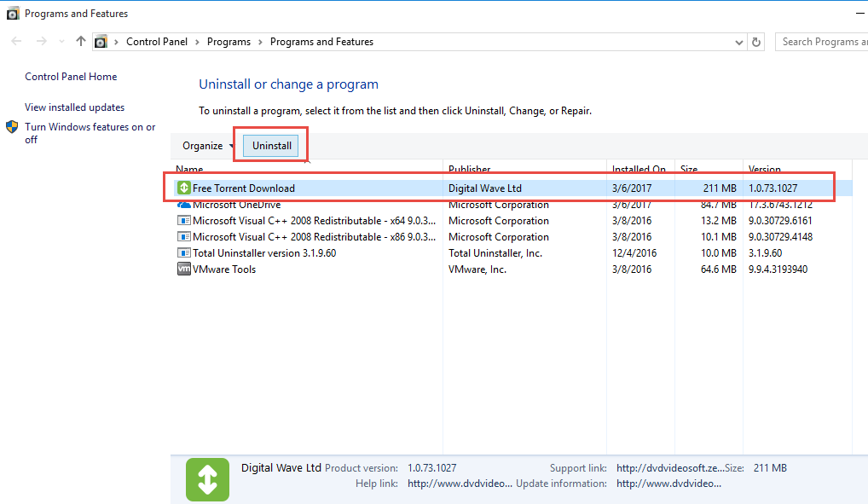Screen dimensions: 868x504
Task: Click the Uninstall toolbar button
Action: click(x=271, y=146)
